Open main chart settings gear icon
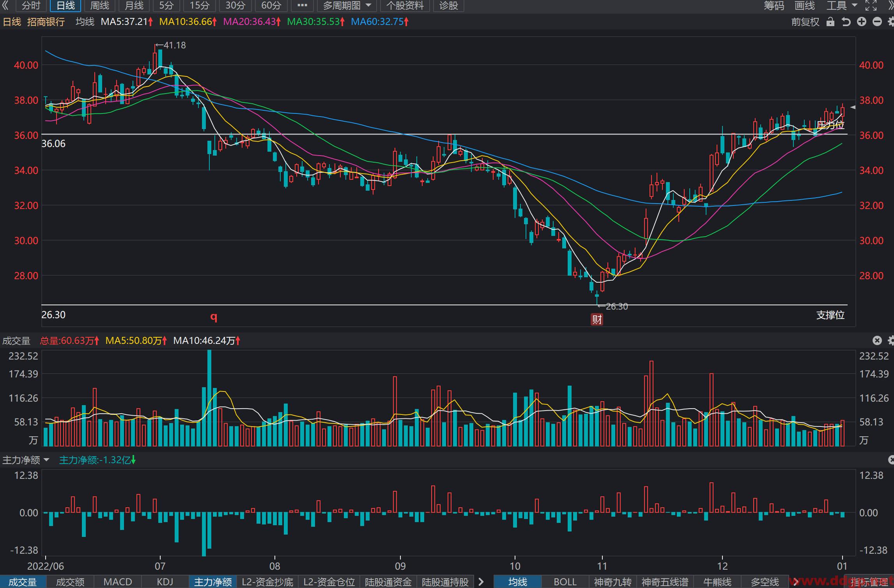Image resolution: width=894 pixels, height=588 pixels. point(891,22)
